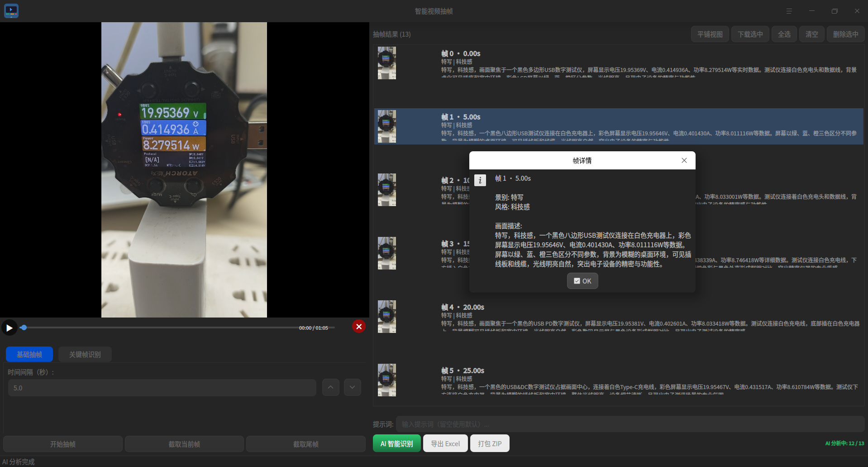Image resolution: width=868 pixels, height=467 pixels.
Task: Click the 'AI 分析完成' status bar text
Action: pos(19,462)
